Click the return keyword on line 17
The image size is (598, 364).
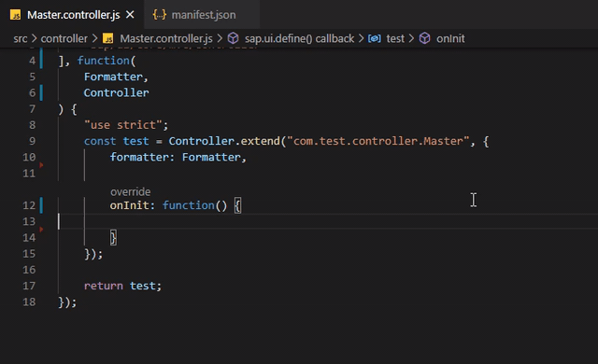click(104, 286)
